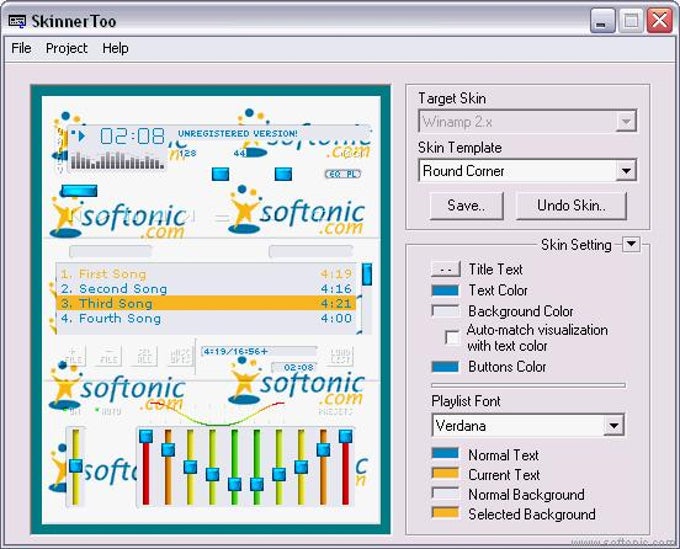Click the blue seek position bar in preview

(79, 191)
